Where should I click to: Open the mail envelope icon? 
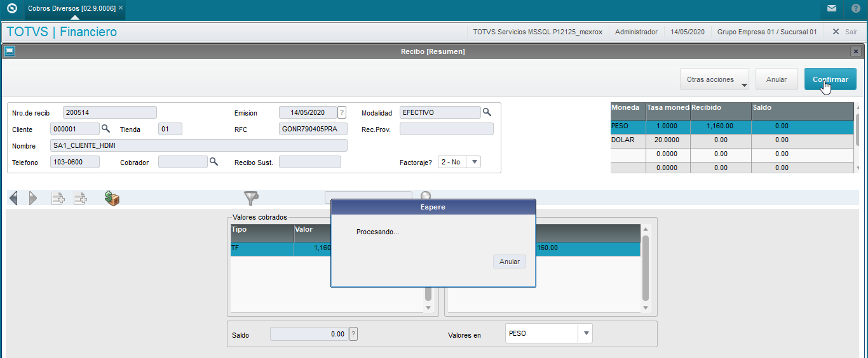(832, 8)
